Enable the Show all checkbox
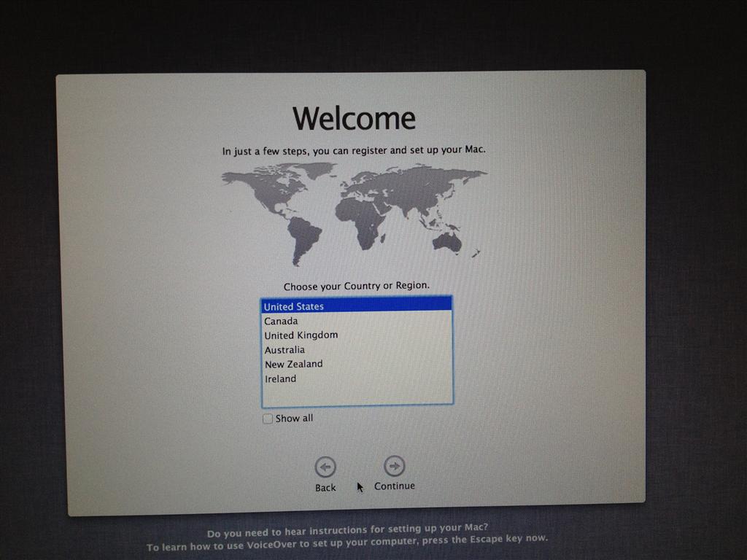747x560 pixels. tap(268, 419)
